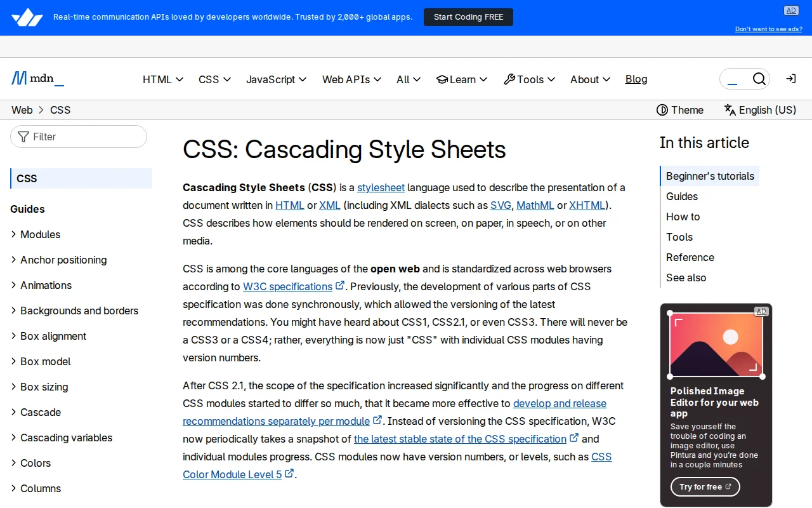This screenshot has height=508, width=812.
Task: Click the filter funnel icon in the sidebar
Action: [x=23, y=137]
